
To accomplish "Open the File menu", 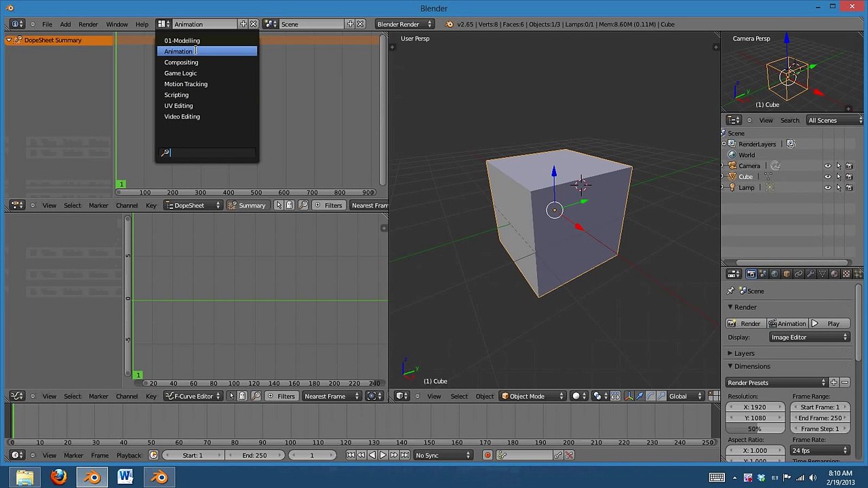I will 47,24.
